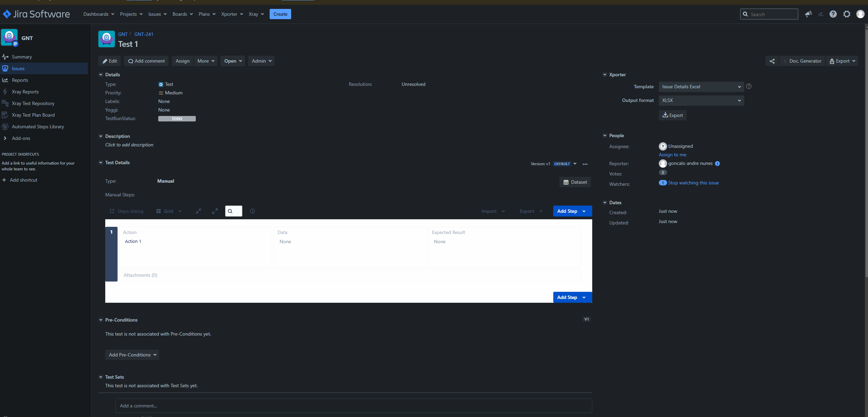Click the feedback megaphone icon
Screen dimensions: 868x417
[808, 14]
